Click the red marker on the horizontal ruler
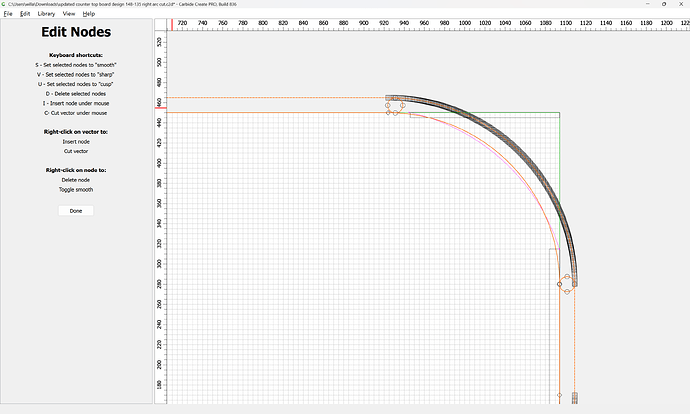This screenshot has width=690, height=414. coord(172,23)
